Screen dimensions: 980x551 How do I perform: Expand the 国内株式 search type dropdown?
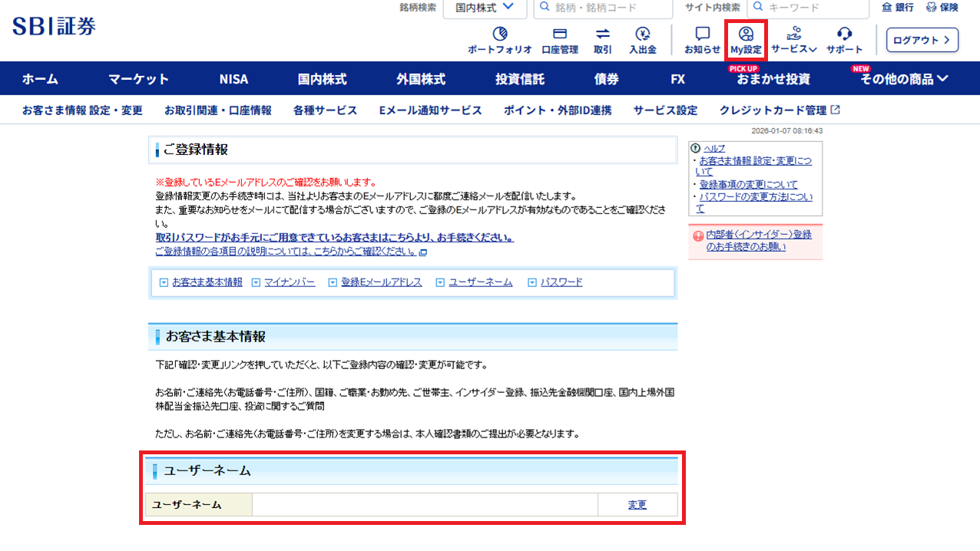485,8
